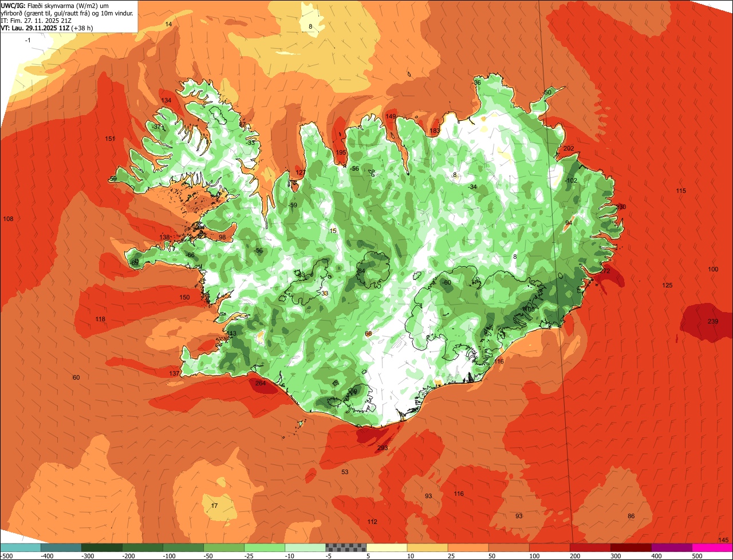733x560 pixels.
Task: Click the map value 115 in the northeast sea
Action: coord(681,191)
